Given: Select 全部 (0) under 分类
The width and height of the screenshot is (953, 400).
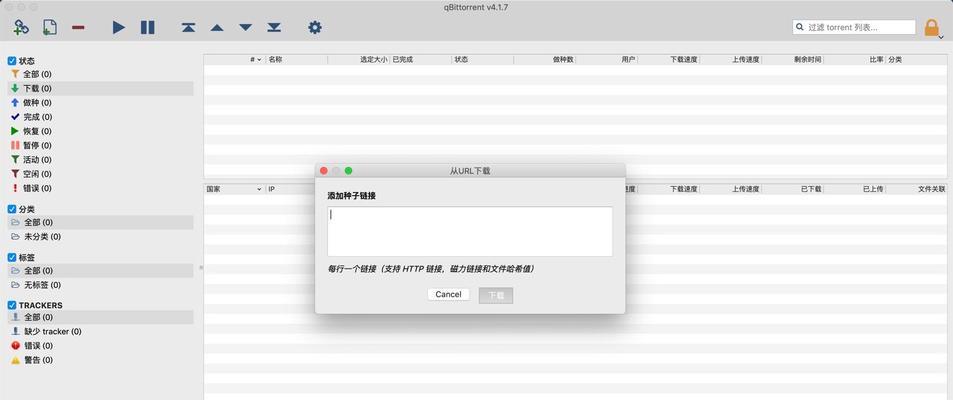Looking at the screenshot, I should pos(100,222).
